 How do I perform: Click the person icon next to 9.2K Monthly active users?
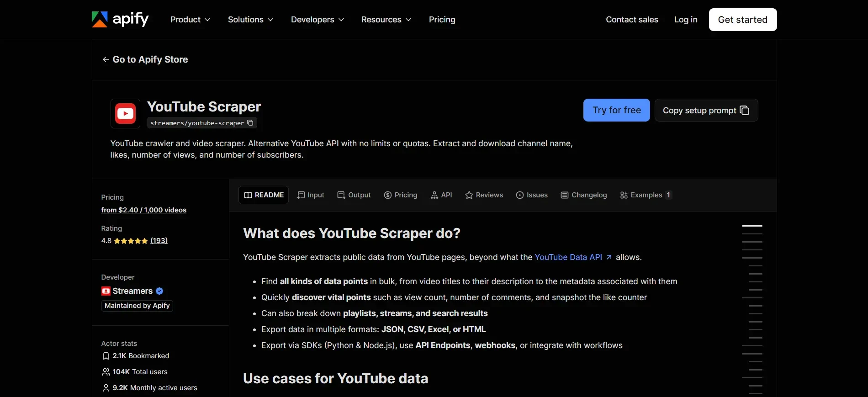click(106, 388)
